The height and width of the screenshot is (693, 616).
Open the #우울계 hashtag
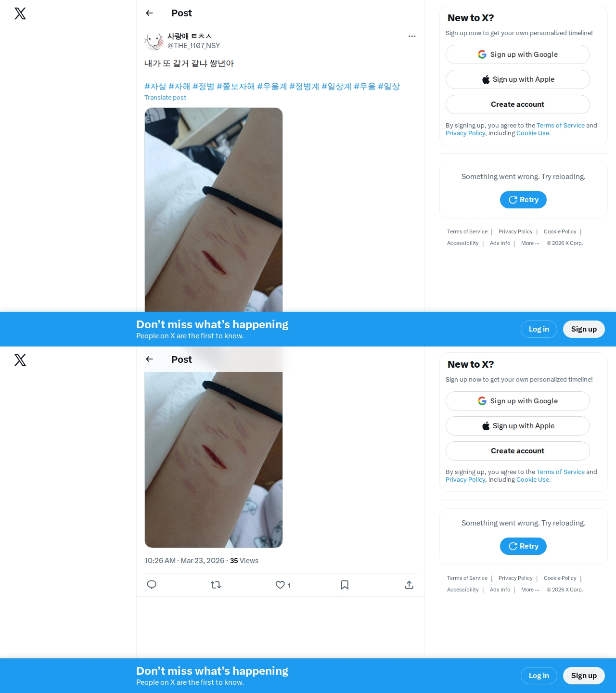pos(272,86)
